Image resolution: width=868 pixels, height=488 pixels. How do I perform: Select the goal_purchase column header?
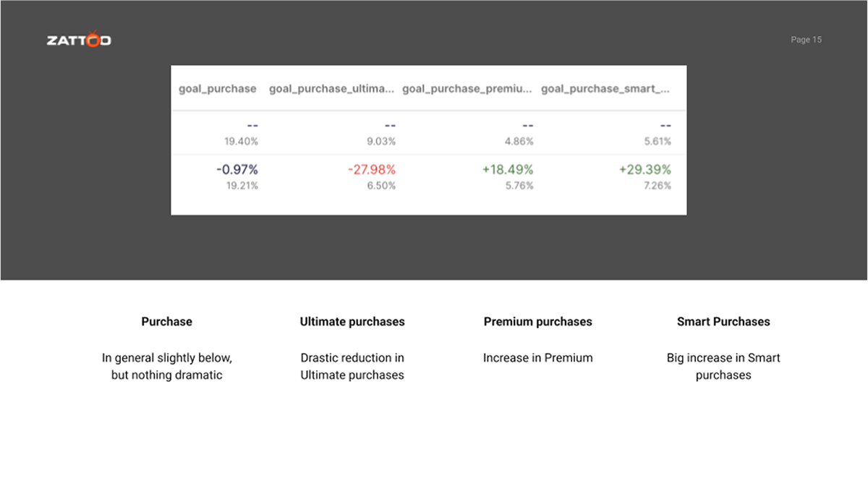217,89
